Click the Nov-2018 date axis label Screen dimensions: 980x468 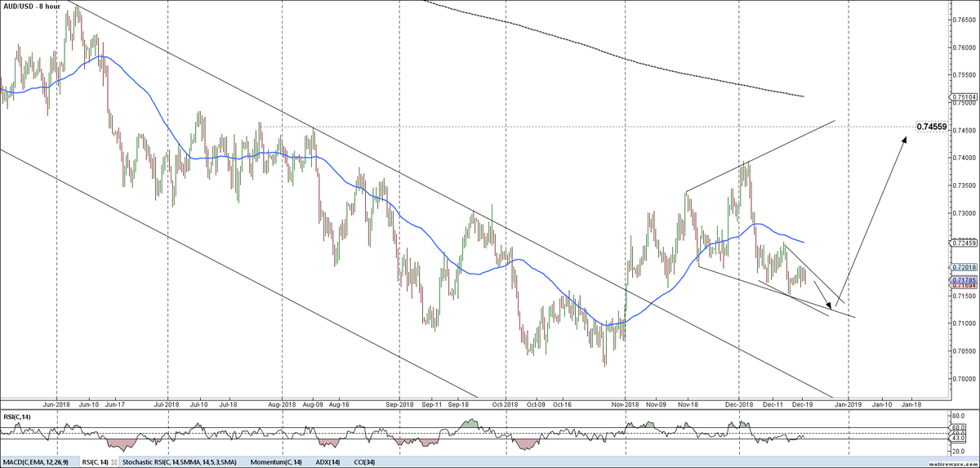click(626, 403)
